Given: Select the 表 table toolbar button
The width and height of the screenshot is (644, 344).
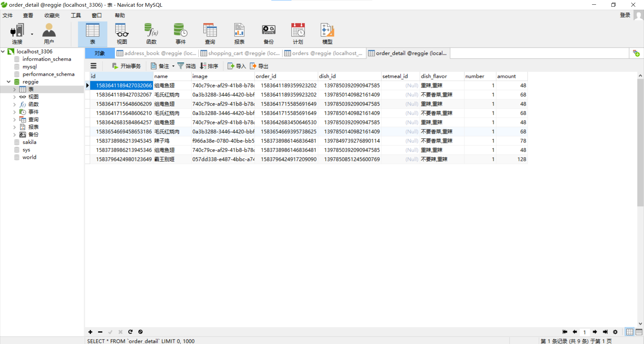Looking at the screenshot, I should click(93, 34).
